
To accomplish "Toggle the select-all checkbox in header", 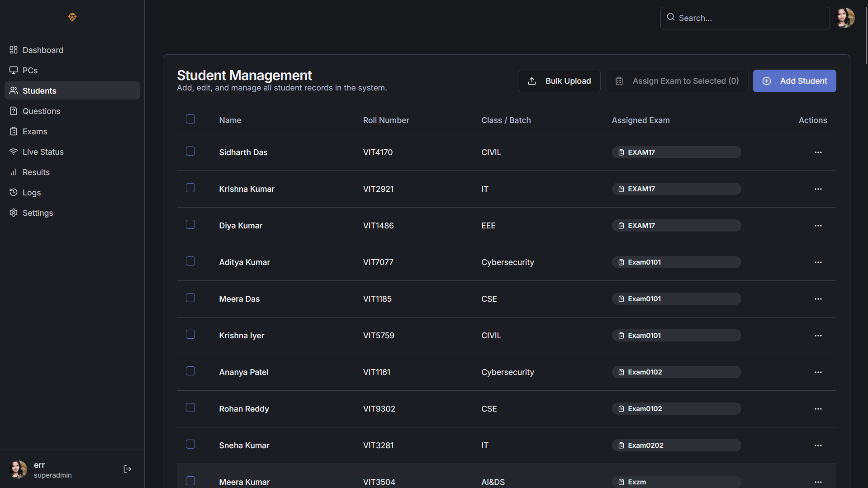I will (190, 119).
